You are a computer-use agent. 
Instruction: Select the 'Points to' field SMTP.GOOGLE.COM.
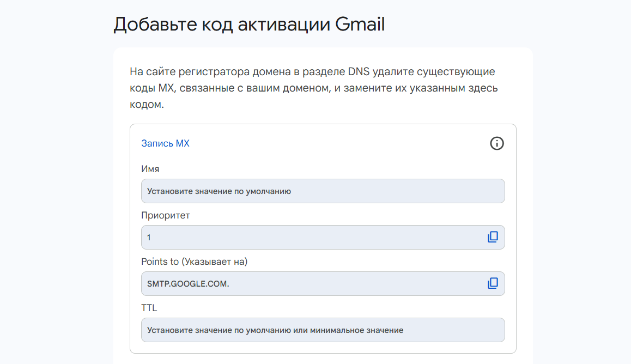point(323,283)
